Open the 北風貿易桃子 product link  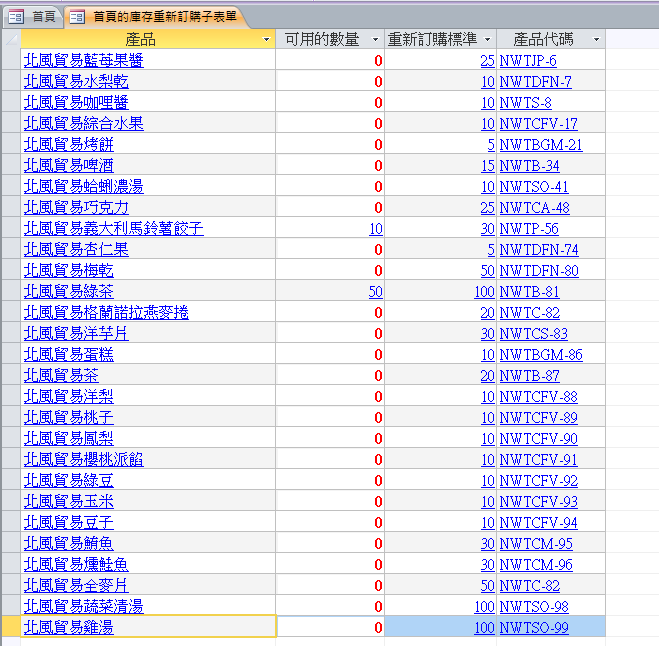[x=69, y=417]
